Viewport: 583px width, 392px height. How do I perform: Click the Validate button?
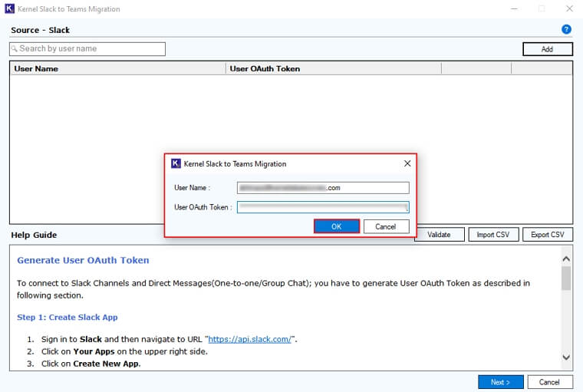point(439,235)
